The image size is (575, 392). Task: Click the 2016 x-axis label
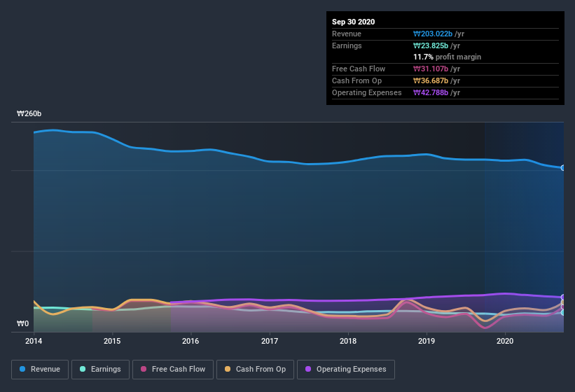(x=190, y=341)
